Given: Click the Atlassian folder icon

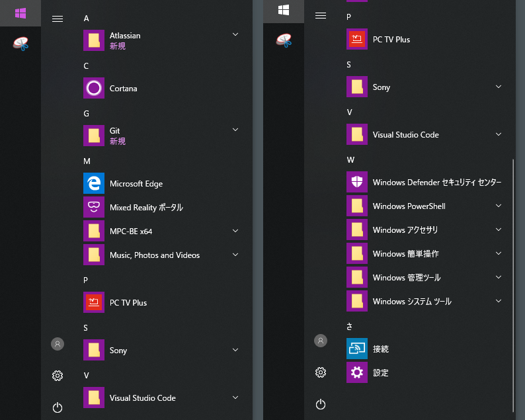Looking at the screenshot, I should [94, 40].
